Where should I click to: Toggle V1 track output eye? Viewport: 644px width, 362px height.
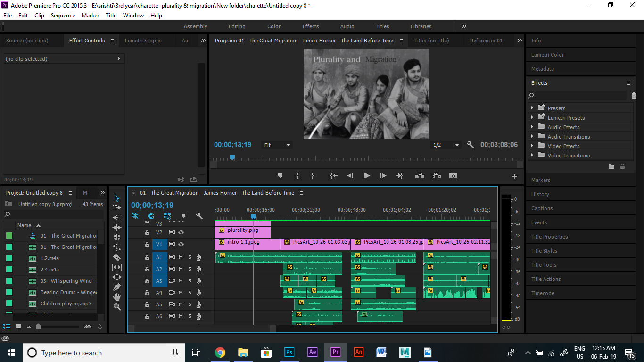point(181,244)
